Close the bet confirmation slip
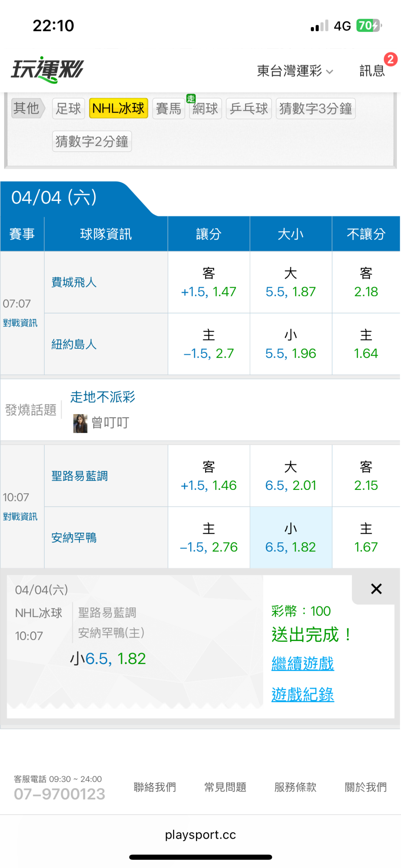 tap(376, 589)
